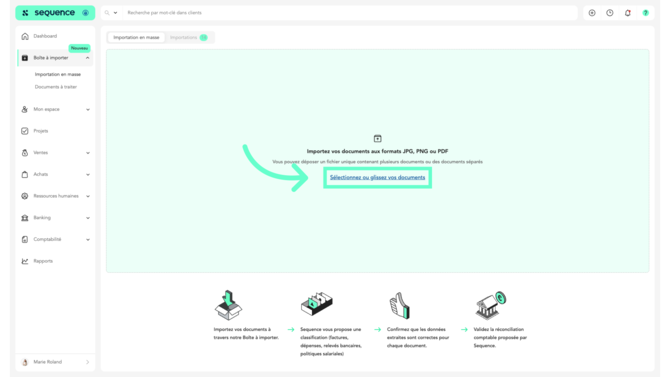Viewport: 670px width, 377px height.
Task: Click the Importations count badge
Action: pyautogui.click(x=204, y=38)
